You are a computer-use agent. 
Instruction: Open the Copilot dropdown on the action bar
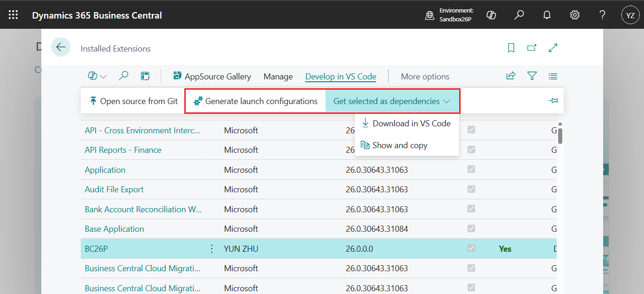coord(97,76)
